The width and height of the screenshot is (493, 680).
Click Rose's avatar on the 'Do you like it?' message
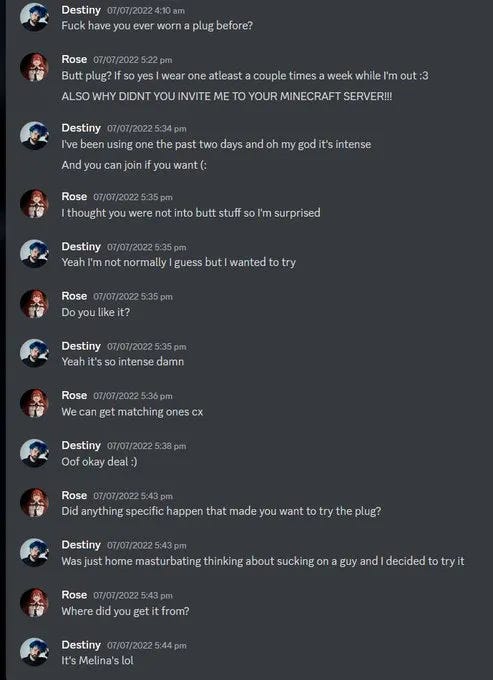click(34, 304)
